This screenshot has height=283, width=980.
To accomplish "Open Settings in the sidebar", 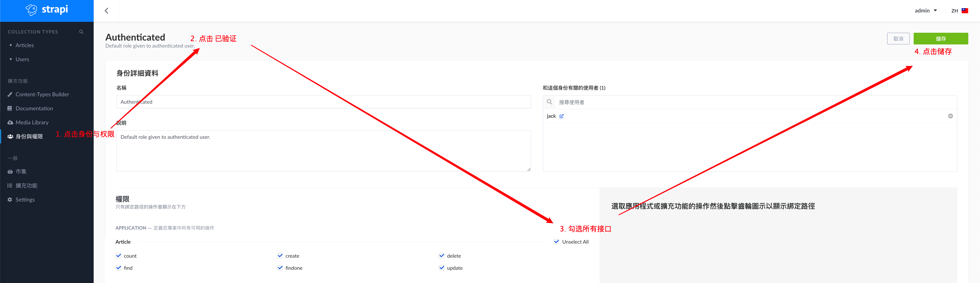I will click(x=25, y=199).
